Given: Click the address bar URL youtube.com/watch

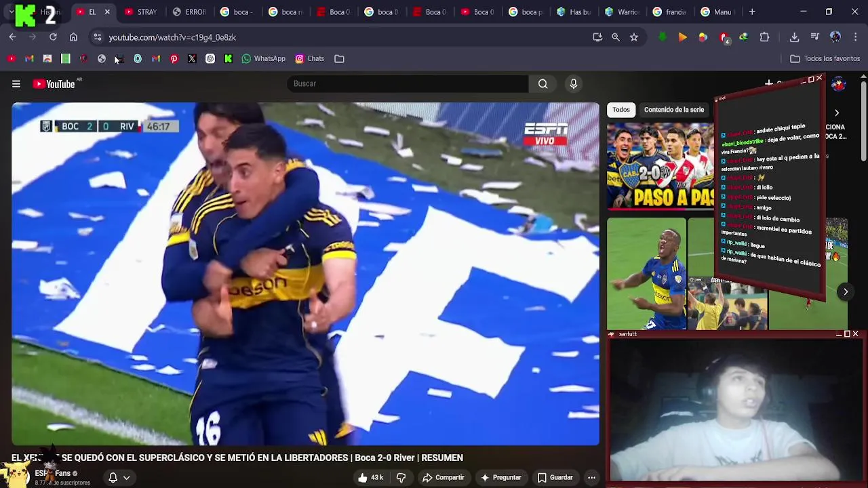Looking at the screenshot, I should point(172,37).
